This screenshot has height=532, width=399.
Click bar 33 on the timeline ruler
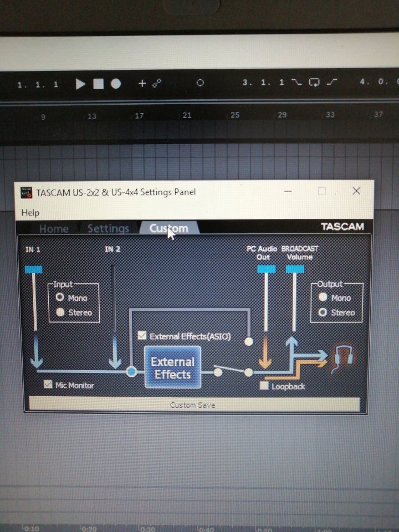(x=330, y=114)
